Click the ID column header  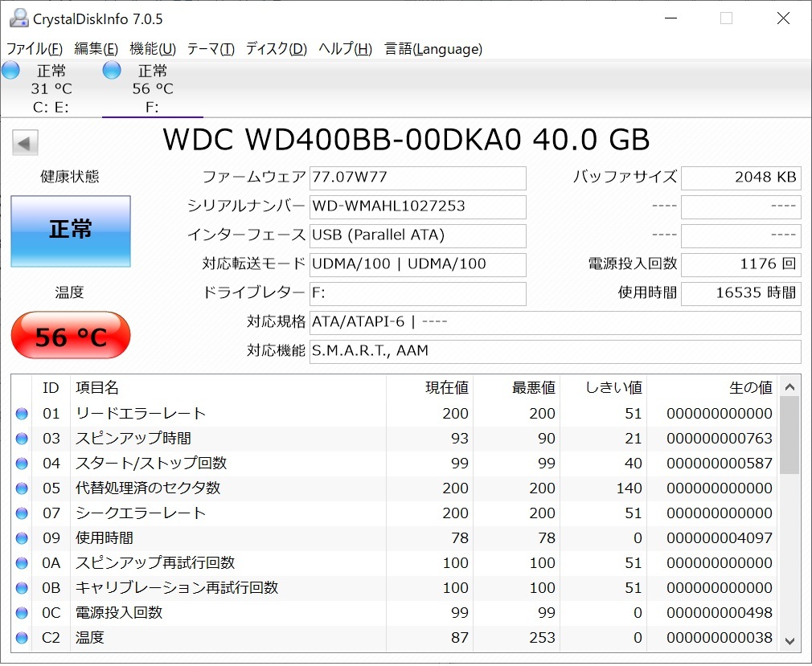point(51,387)
